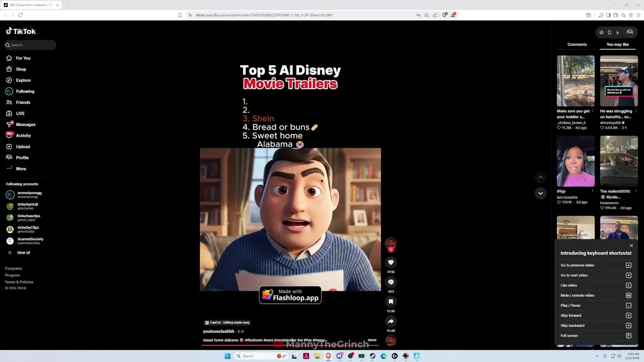Switch to the Comments tab
This screenshot has width=644, height=362.
click(577, 45)
